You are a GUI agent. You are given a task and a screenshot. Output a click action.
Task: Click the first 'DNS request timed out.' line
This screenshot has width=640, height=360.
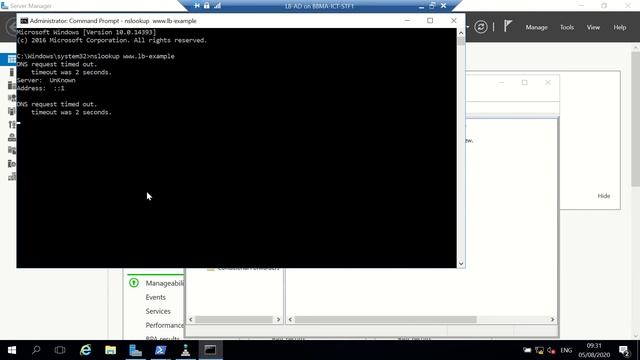[x=57, y=64]
